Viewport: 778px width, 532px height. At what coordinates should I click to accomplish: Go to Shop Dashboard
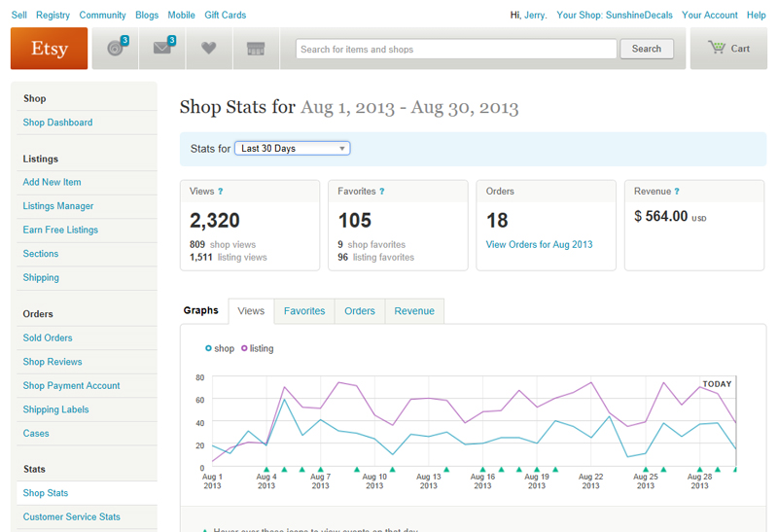pyautogui.click(x=57, y=123)
